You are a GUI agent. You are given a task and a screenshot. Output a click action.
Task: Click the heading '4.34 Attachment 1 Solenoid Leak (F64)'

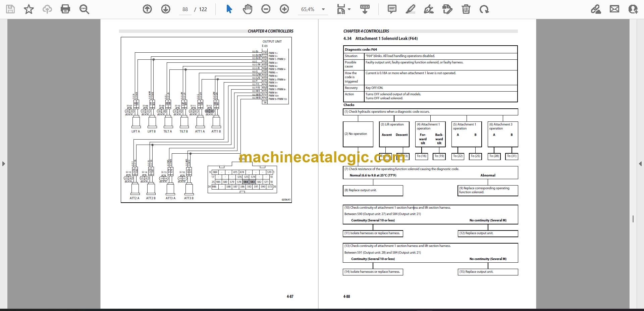tap(380, 39)
